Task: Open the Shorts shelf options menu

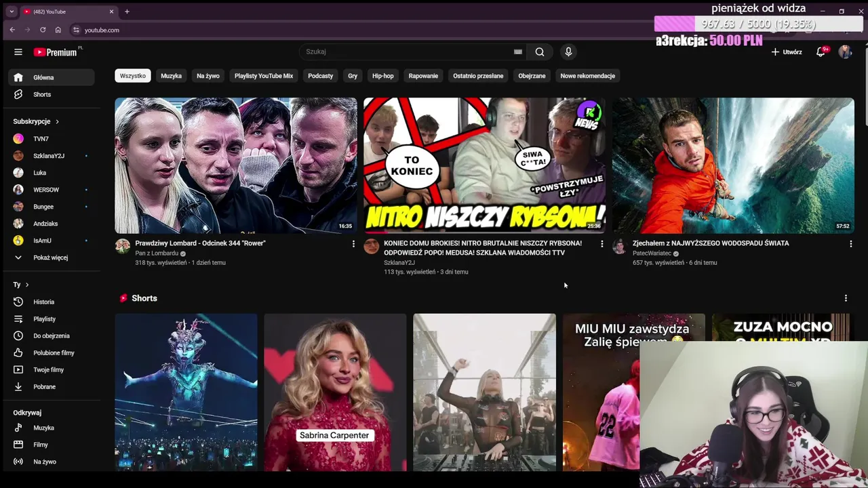Action: tap(846, 298)
